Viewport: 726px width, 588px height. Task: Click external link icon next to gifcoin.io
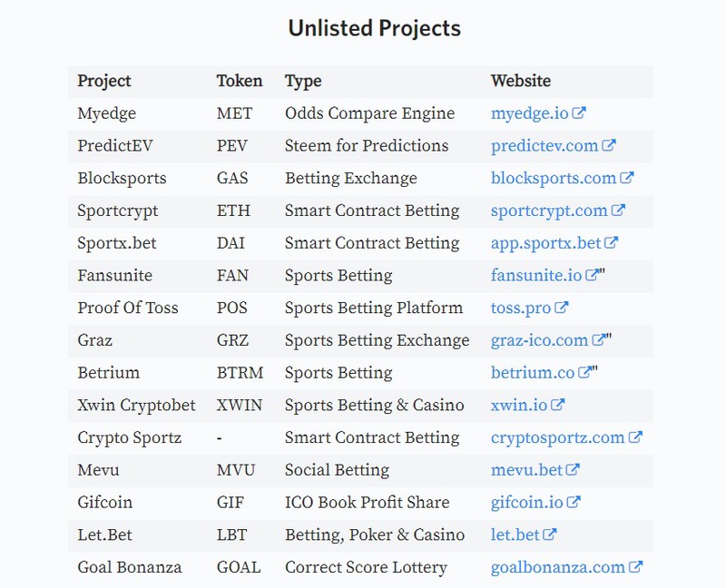(574, 502)
